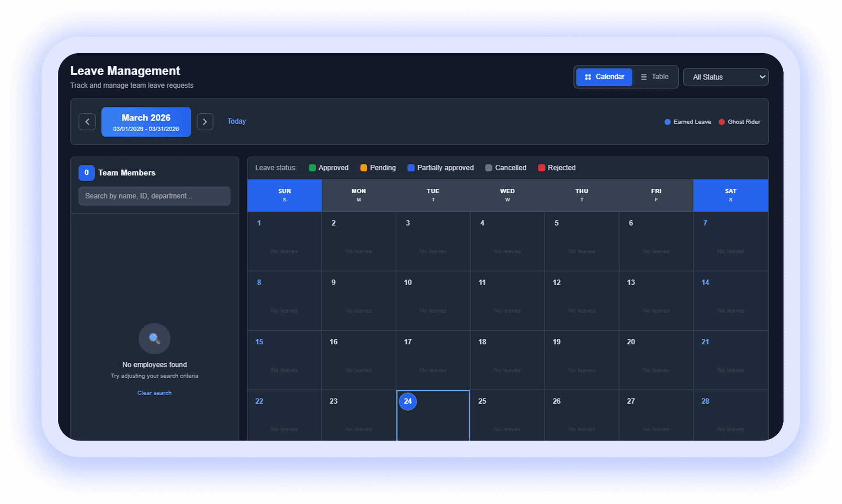This screenshot has width=842, height=504.
Task: Switch to the Table tab
Action: click(655, 77)
